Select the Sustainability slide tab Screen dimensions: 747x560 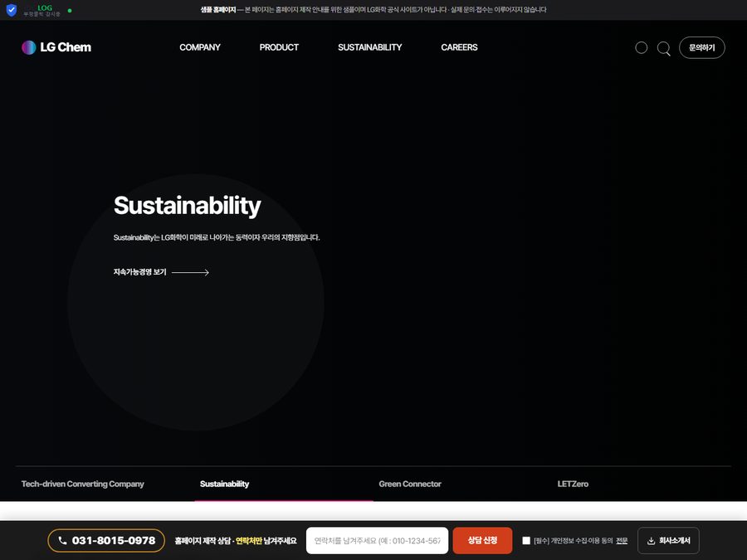point(224,484)
